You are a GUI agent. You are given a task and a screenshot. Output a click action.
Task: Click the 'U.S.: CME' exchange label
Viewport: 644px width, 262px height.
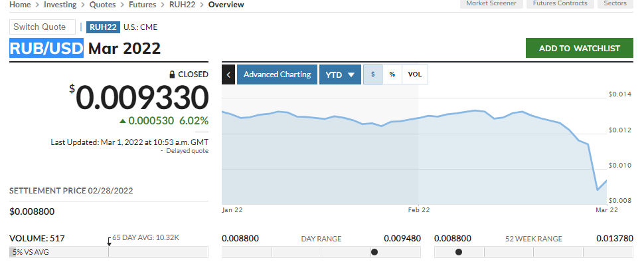[x=141, y=27]
